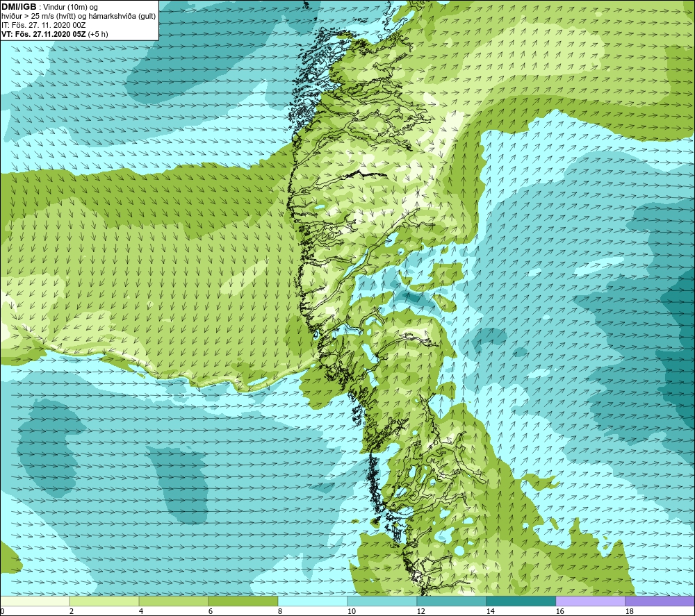
Task: Click the legend label '14'
Action: (490, 611)
